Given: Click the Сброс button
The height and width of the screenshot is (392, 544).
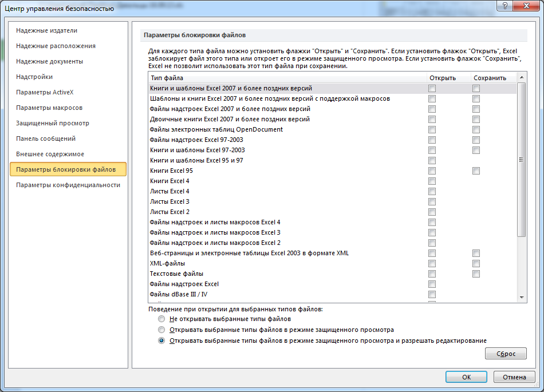Looking at the screenshot, I should tap(506, 354).
